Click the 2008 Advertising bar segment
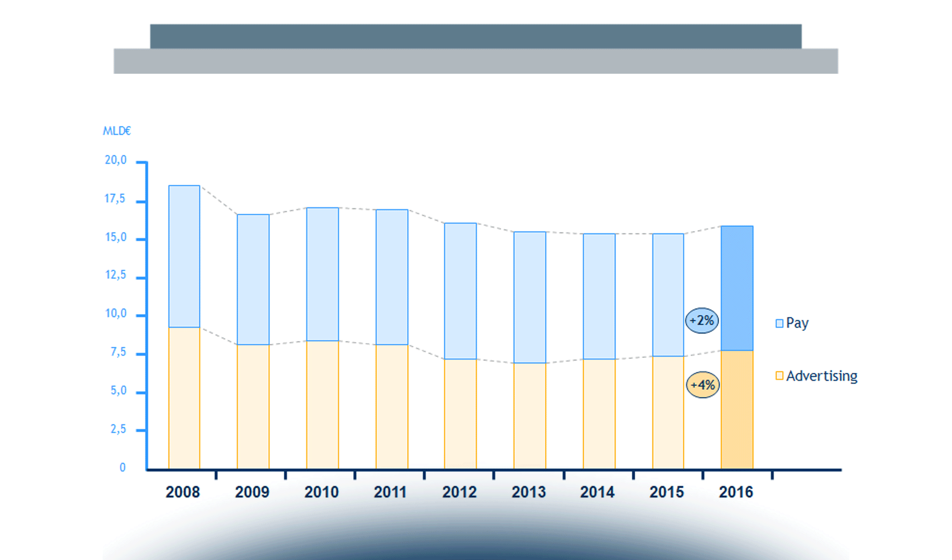 tap(184, 398)
